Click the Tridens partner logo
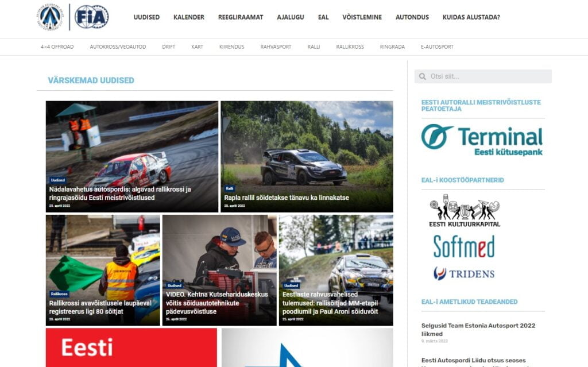Image resolution: width=588 pixels, height=367 pixels. pyautogui.click(x=463, y=273)
